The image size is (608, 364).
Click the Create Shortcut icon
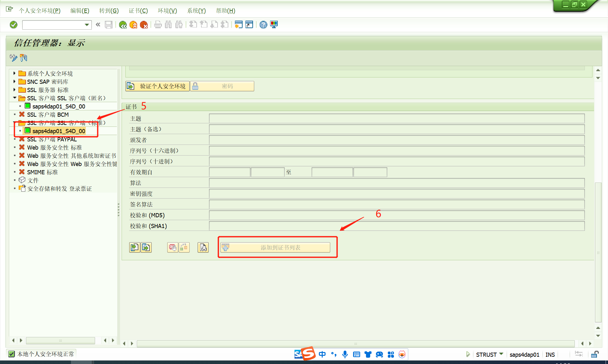(249, 25)
